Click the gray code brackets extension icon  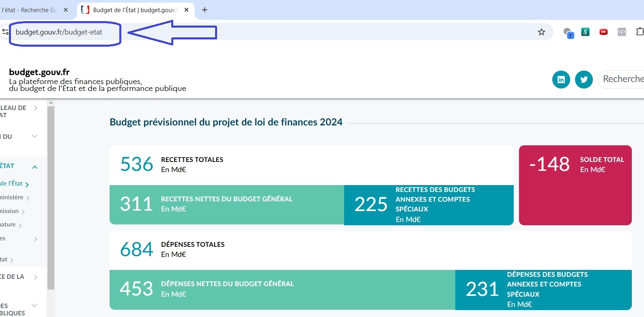pyautogui.click(x=622, y=32)
